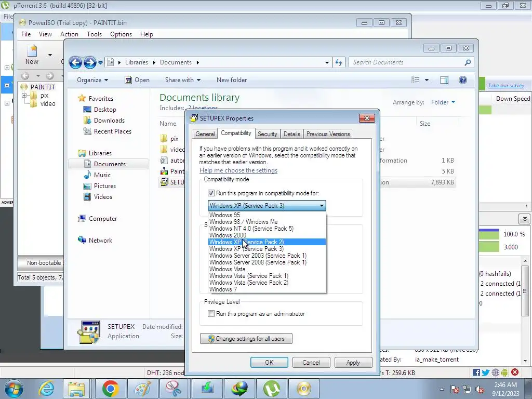Click the Twitter icon in uTorrent status bar
The width and height of the screenshot is (532, 399).
pyautogui.click(x=486, y=373)
